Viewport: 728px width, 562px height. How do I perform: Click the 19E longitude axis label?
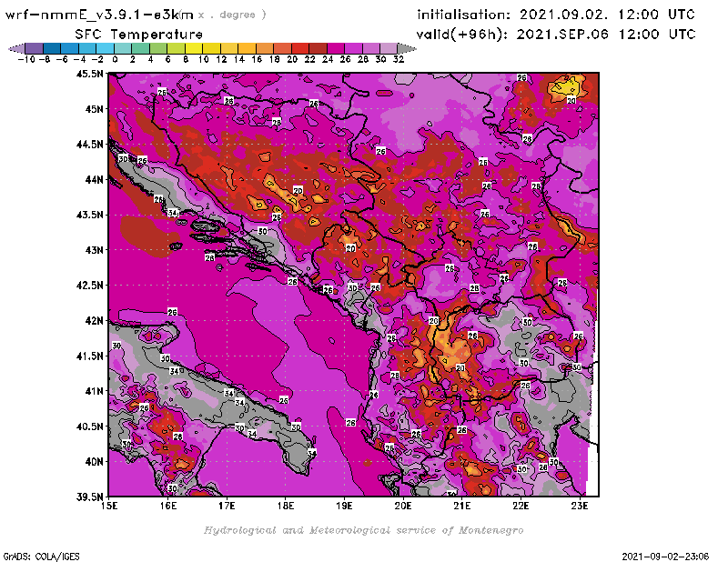[x=345, y=506]
